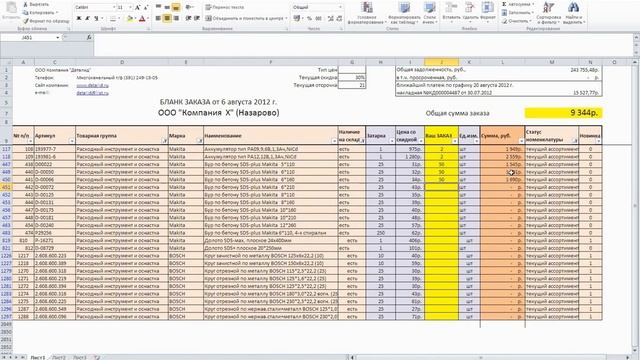Click the large Paste (Вставить) clipboard icon
Viewport: 640px width, 360px height.
(11, 8)
